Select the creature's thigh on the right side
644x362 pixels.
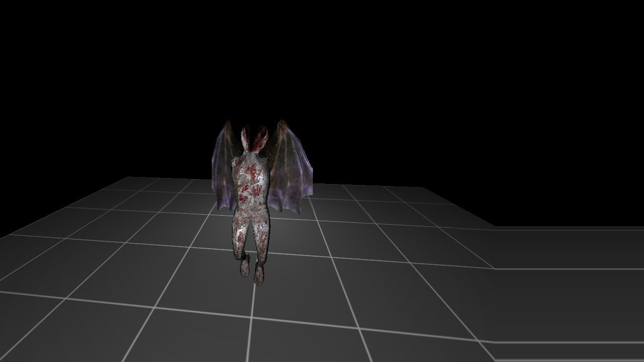[262, 231]
